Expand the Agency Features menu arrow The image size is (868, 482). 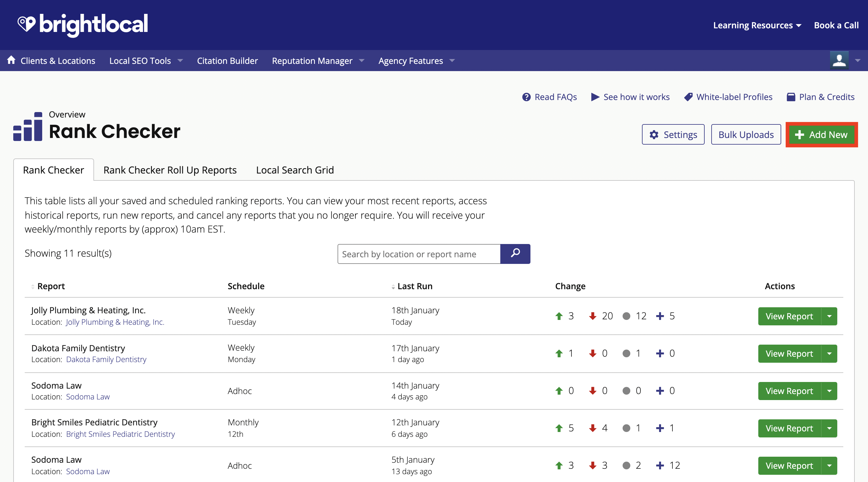tap(452, 61)
